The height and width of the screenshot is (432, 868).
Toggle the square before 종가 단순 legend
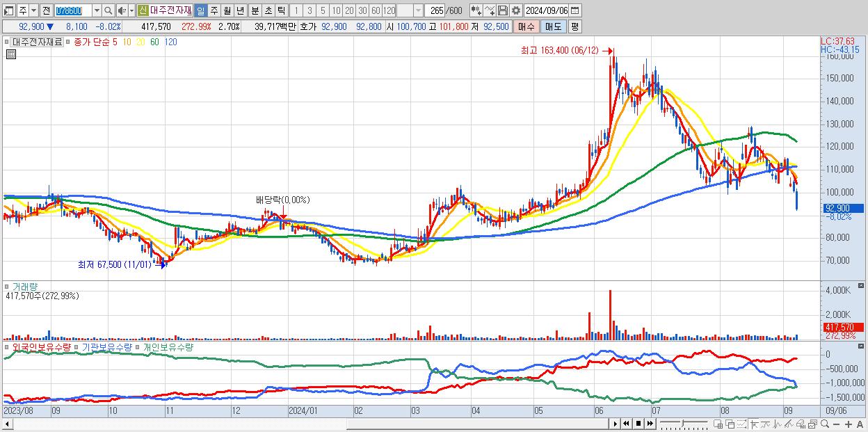69,42
